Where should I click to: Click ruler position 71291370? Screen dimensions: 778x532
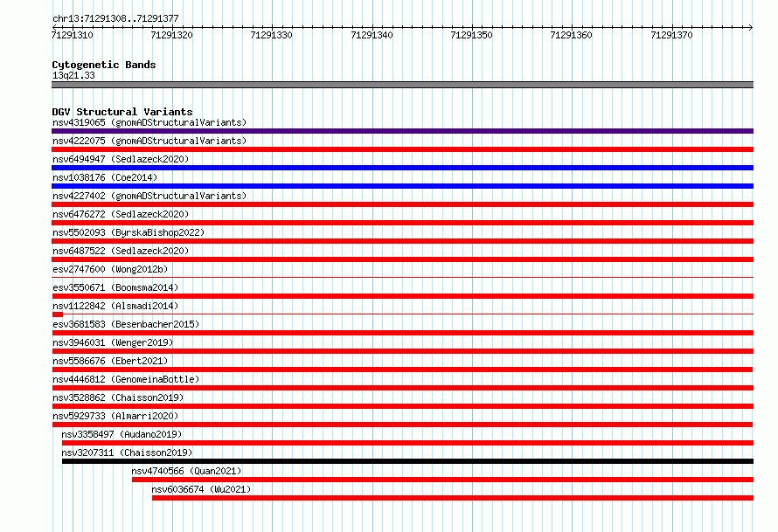(671, 35)
